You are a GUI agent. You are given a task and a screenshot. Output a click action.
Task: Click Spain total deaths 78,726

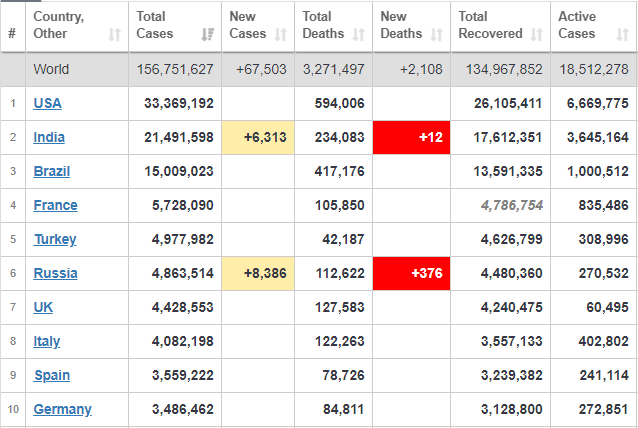pos(343,375)
